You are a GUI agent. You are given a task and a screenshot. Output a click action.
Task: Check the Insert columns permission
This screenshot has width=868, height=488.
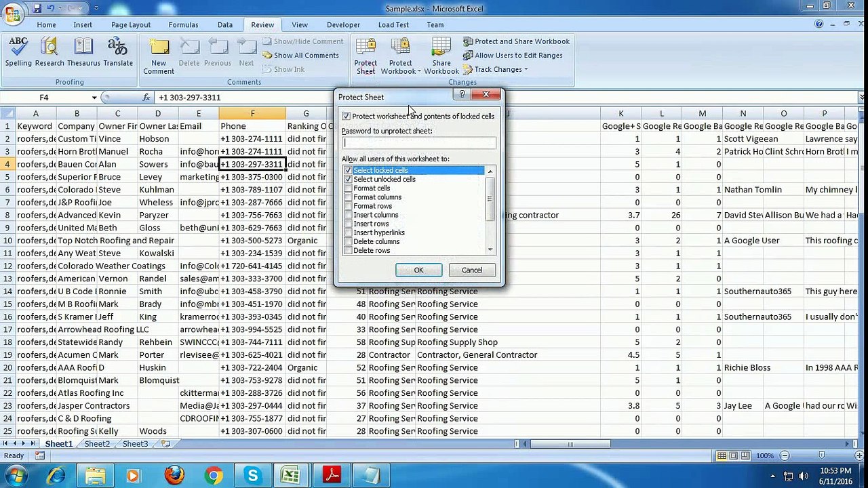348,215
